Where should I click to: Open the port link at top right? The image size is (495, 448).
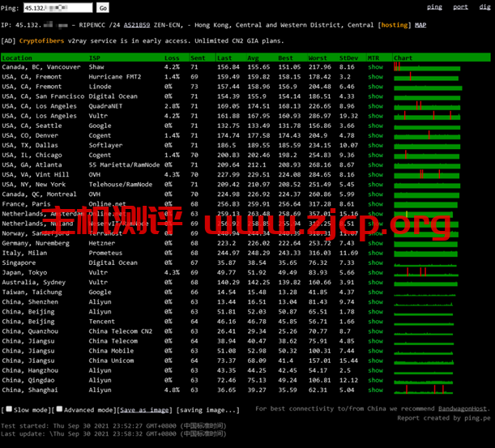[x=461, y=7]
